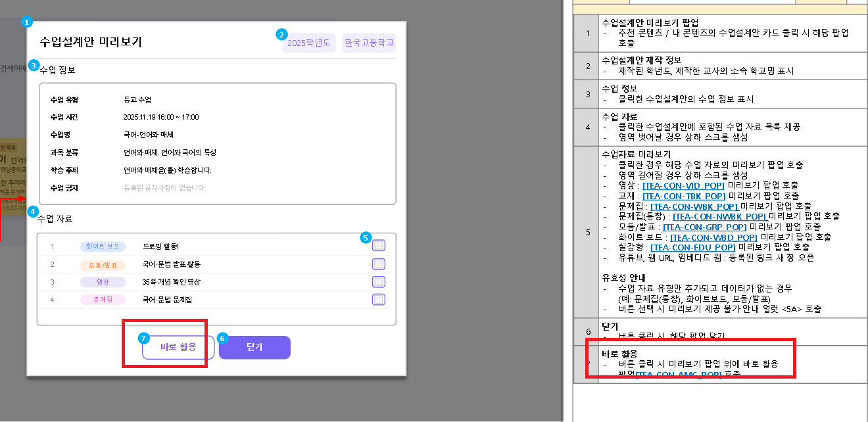868x422 pixels.
Task: Select annotation badge 2 by 2025학년도 tag
Action: pos(282,34)
